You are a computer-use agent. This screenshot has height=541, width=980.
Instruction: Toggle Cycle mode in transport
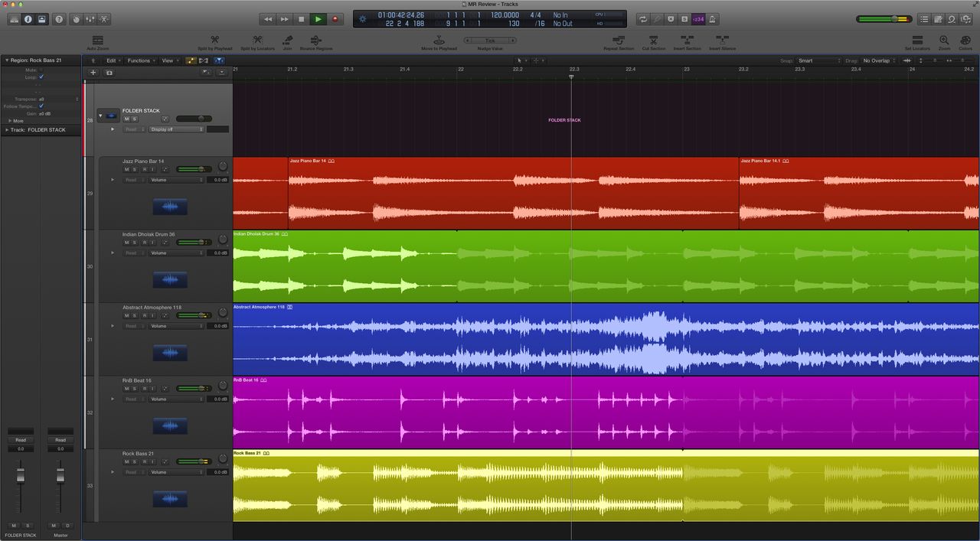[x=642, y=18]
